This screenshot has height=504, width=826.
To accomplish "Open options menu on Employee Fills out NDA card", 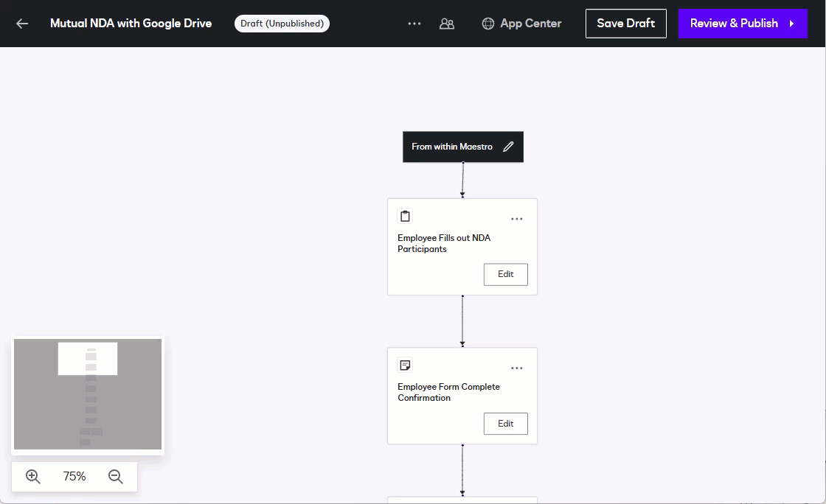I will (x=517, y=218).
